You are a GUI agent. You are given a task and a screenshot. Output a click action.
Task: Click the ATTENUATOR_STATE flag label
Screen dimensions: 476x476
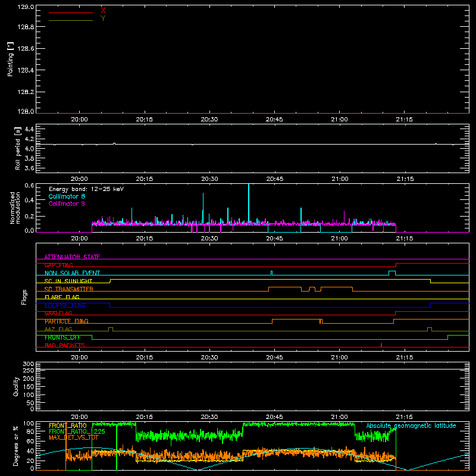click(72, 257)
